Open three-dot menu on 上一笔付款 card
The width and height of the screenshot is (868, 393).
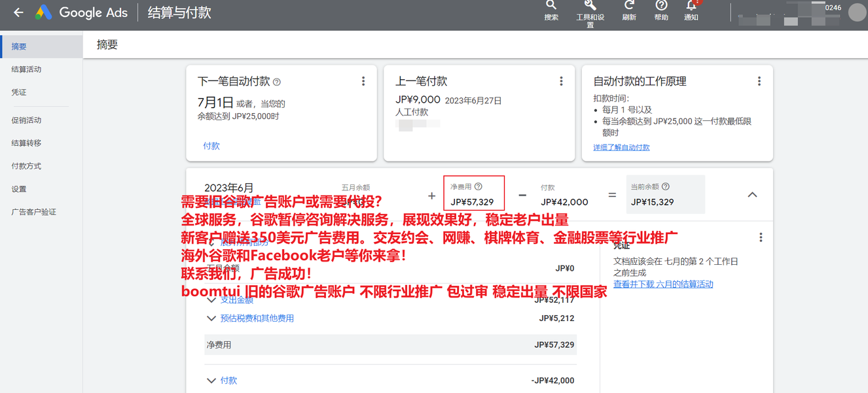coord(561,81)
